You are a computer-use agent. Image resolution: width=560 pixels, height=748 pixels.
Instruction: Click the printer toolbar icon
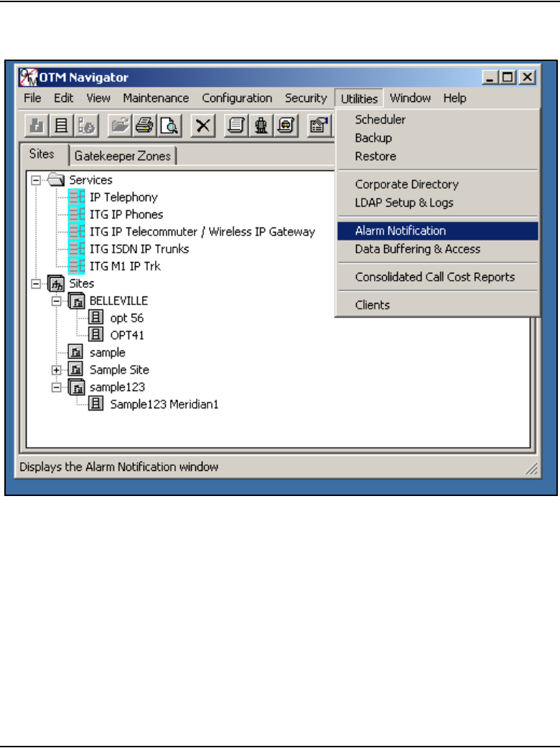[x=144, y=126]
